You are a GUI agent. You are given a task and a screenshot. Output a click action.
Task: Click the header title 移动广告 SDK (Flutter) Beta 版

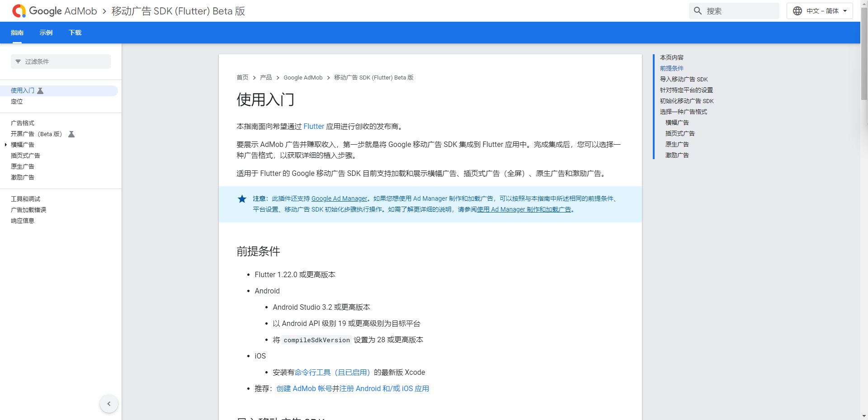point(178,11)
